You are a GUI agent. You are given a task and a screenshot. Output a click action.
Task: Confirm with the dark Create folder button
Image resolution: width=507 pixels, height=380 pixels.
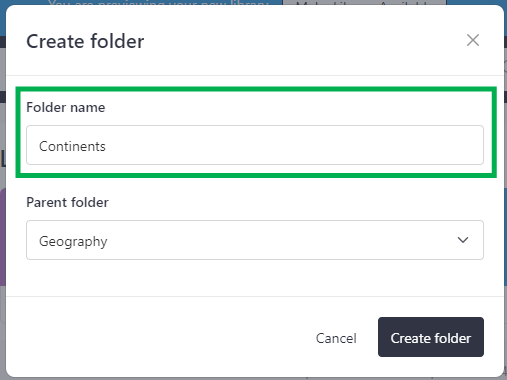coord(431,337)
